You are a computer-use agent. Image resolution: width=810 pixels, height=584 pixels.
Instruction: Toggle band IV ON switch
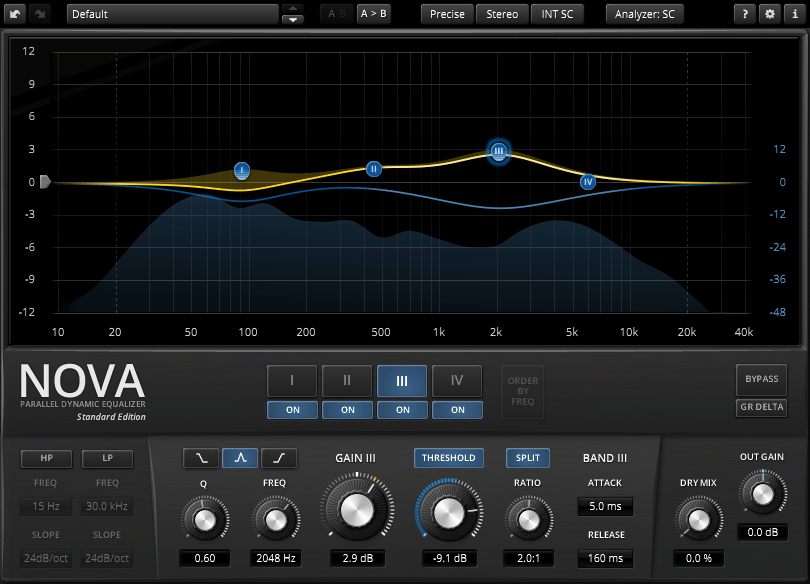coord(458,410)
